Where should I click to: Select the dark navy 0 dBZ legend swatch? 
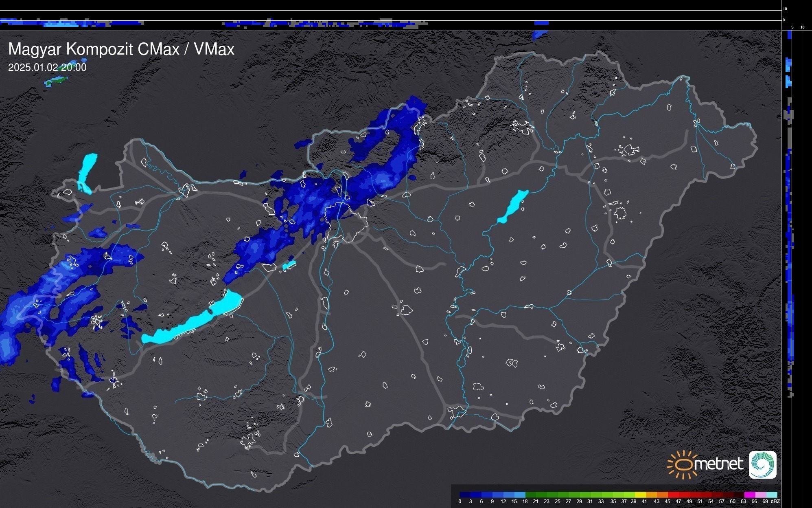[465, 495]
